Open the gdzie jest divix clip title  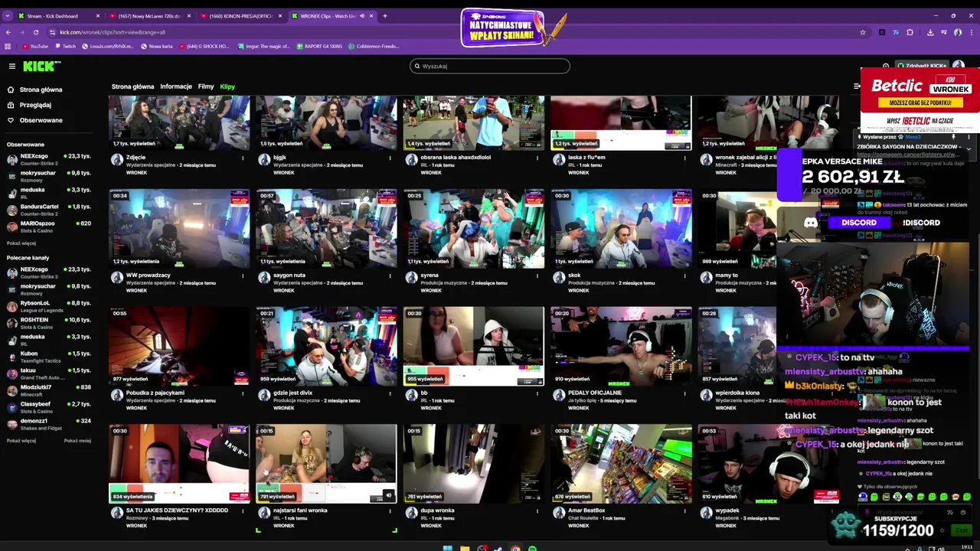pyautogui.click(x=293, y=393)
